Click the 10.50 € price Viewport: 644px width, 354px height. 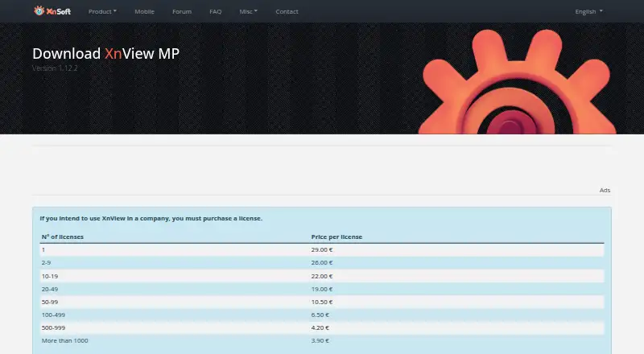point(322,302)
